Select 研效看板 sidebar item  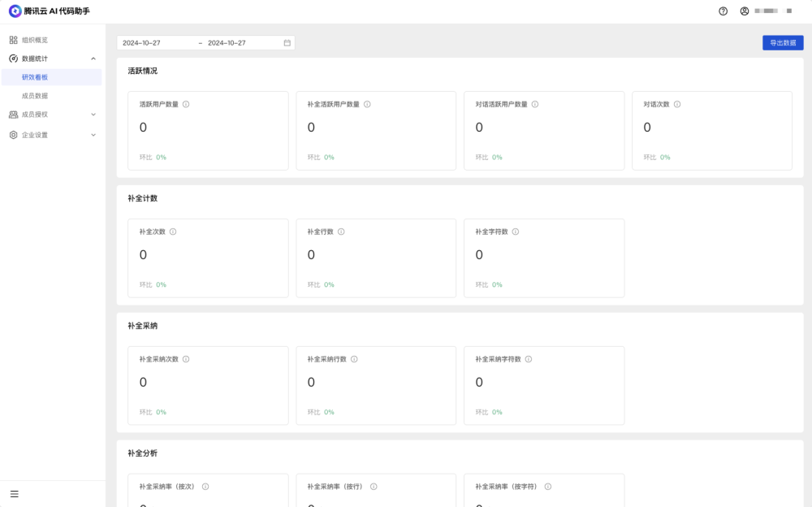click(35, 77)
